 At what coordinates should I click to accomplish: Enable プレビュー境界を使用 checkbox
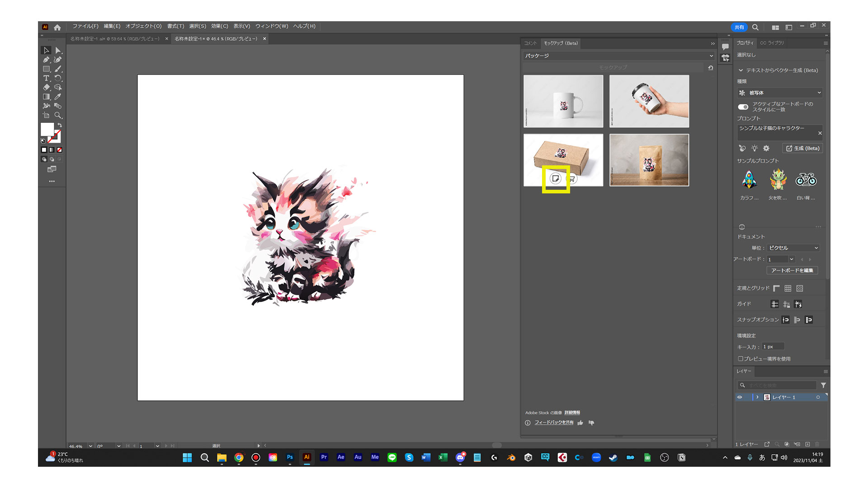coord(741,359)
